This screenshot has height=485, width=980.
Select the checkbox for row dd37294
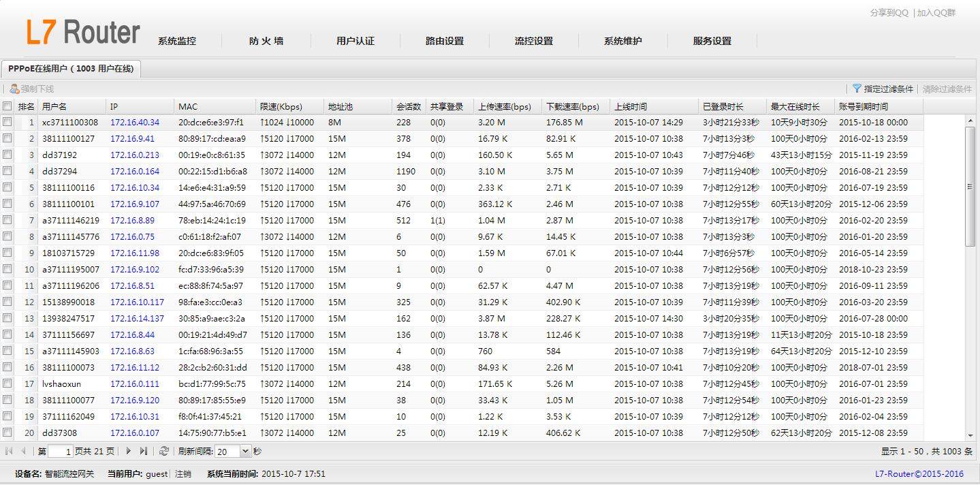coord(7,171)
